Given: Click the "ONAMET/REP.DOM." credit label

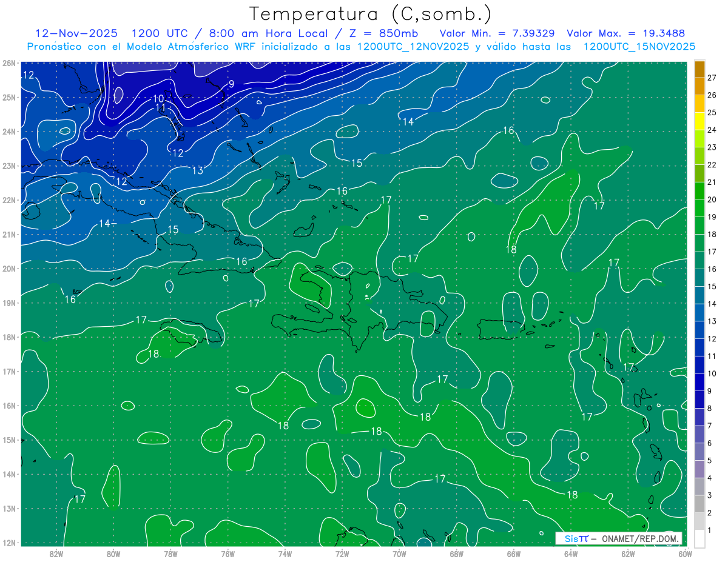Looking at the screenshot, I should tap(639, 538).
